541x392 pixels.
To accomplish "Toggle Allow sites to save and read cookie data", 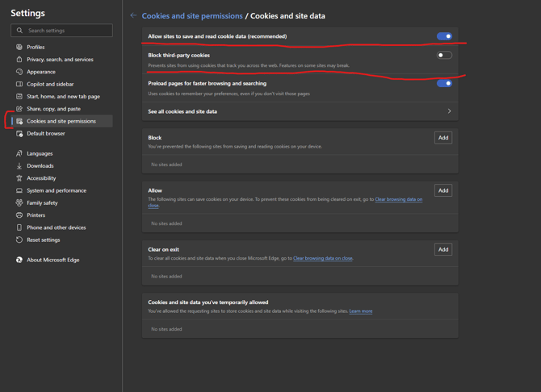I will [x=444, y=36].
